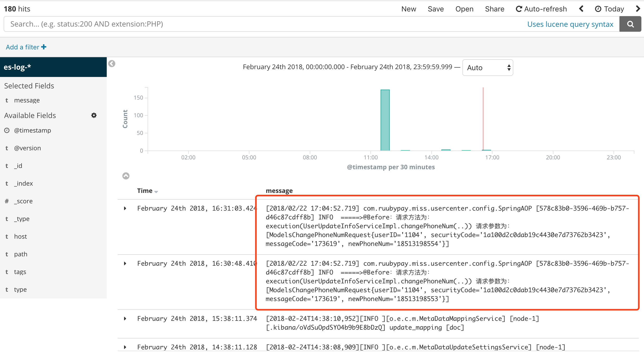
Task: Step time range forward arrow
Action: 638,9
